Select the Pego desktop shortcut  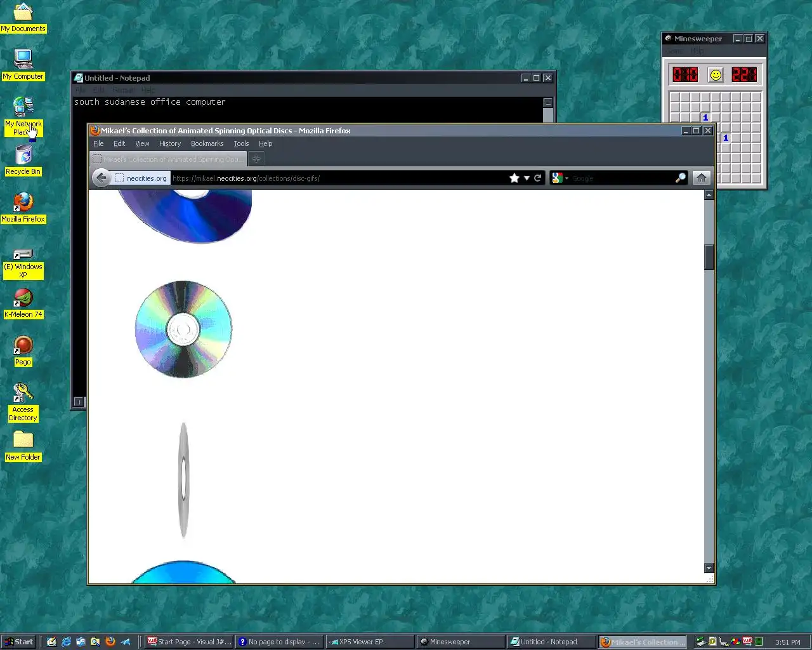click(23, 350)
